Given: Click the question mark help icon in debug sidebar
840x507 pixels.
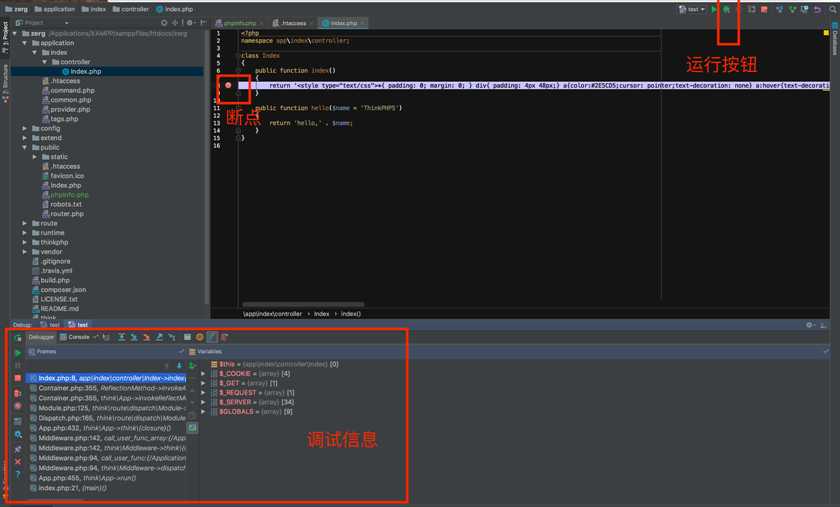Looking at the screenshot, I should [x=18, y=474].
